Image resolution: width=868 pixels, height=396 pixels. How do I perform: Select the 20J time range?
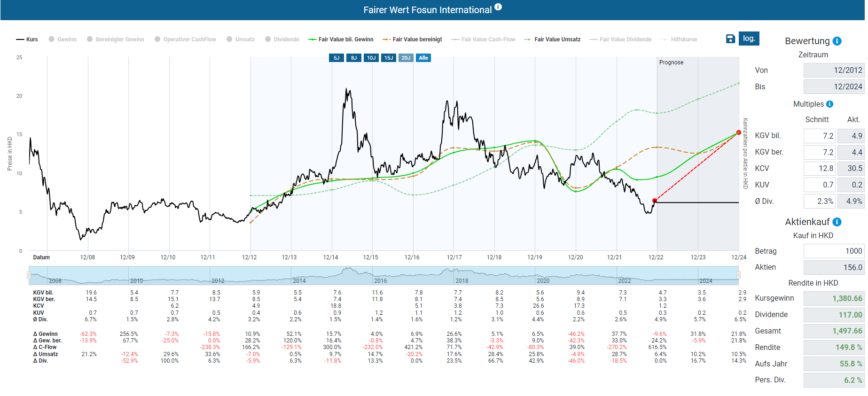(x=406, y=58)
